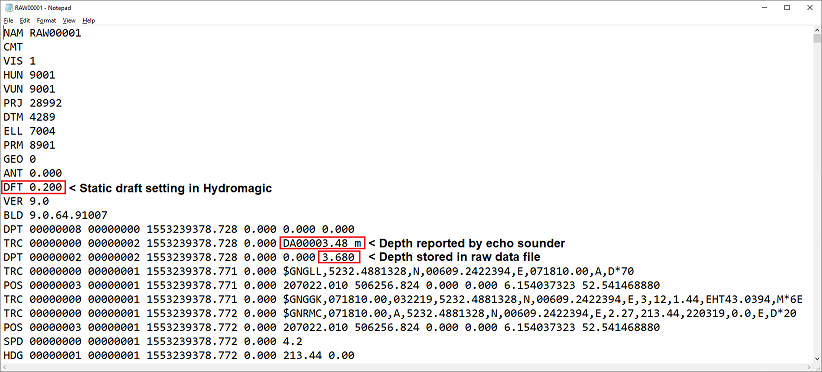Click the 'CMT' line
This screenshot has width=822, height=372.
(12, 47)
